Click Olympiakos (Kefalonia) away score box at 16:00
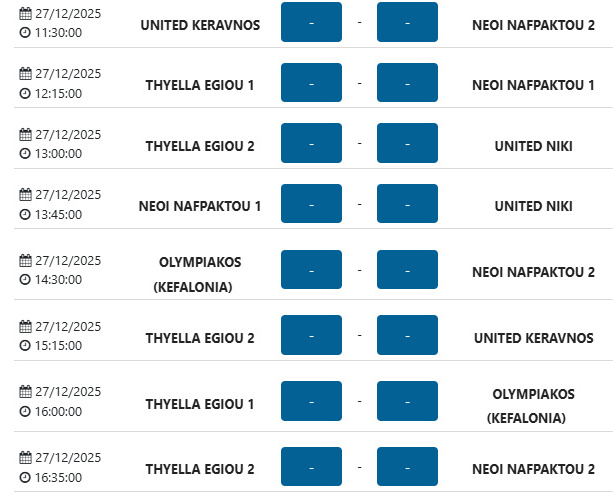The image size is (613, 494). [407, 401]
